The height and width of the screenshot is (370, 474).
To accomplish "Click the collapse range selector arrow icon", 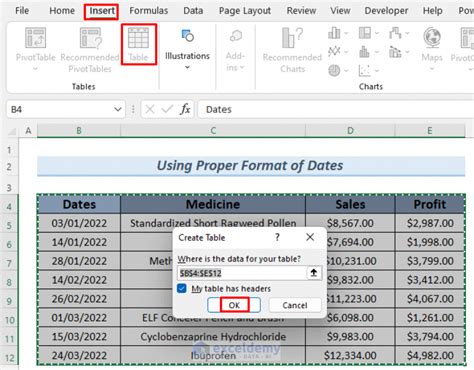I will tap(314, 273).
